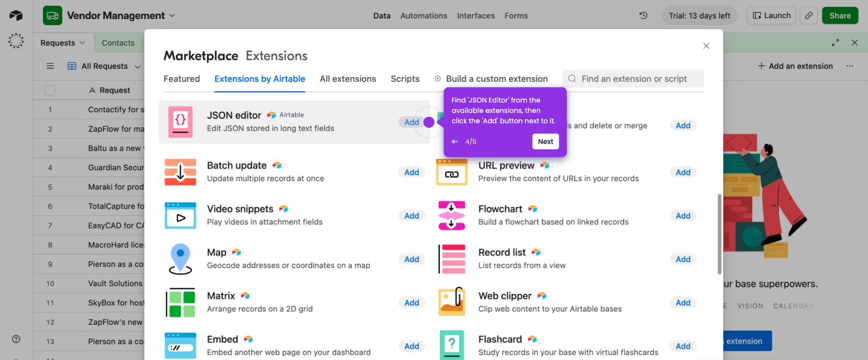Click the Matrix grid extension icon
The image size is (868, 360).
pos(180,302)
